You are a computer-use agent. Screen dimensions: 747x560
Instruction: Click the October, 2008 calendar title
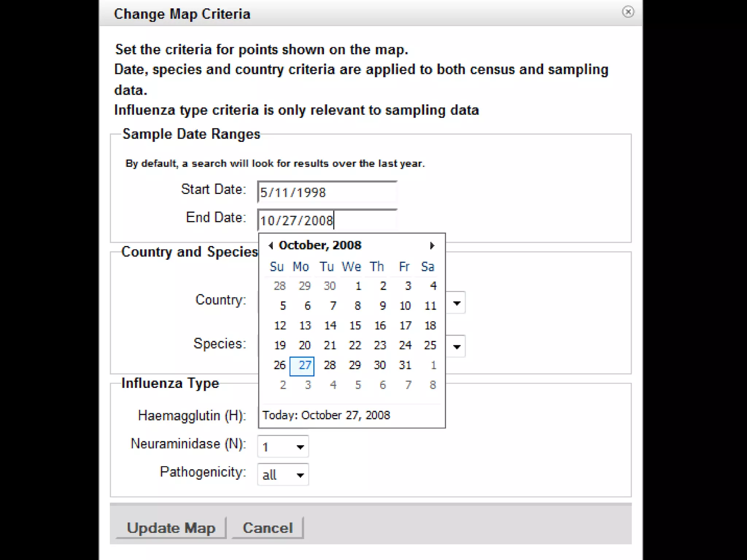pos(320,245)
